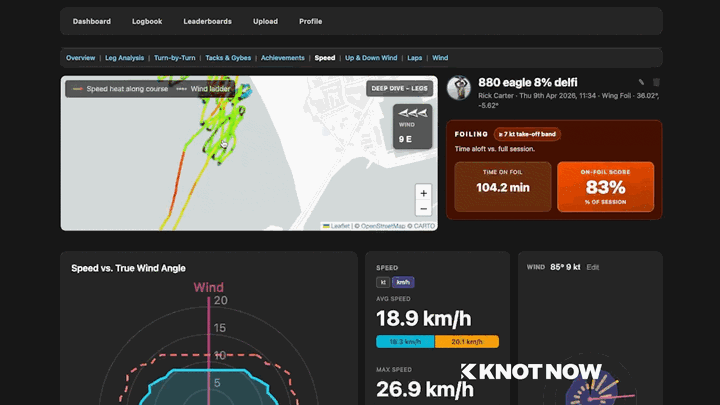Click the 26.9 km/h max speed value
The width and height of the screenshot is (720, 405).
point(424,389)
